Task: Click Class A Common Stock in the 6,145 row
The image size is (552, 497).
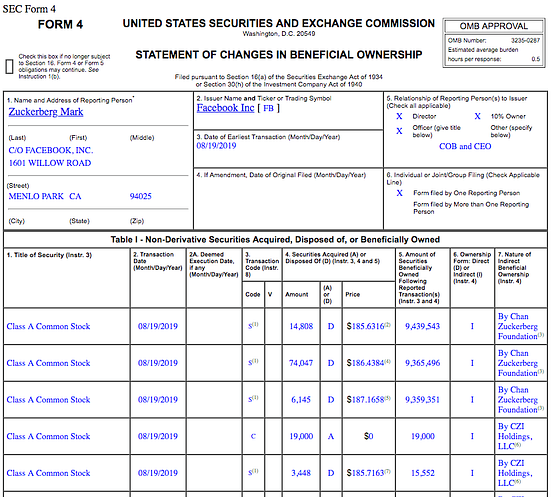Action: click(x=48, y=400)
